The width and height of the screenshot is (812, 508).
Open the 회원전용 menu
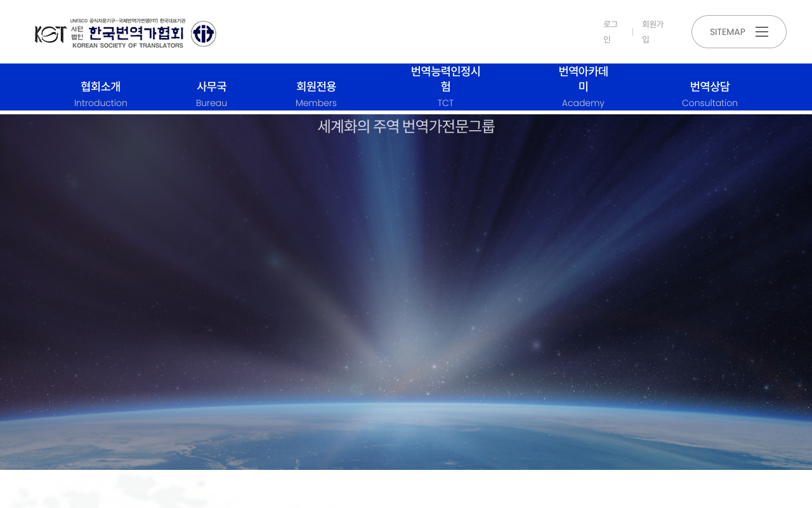coord(316,86)
